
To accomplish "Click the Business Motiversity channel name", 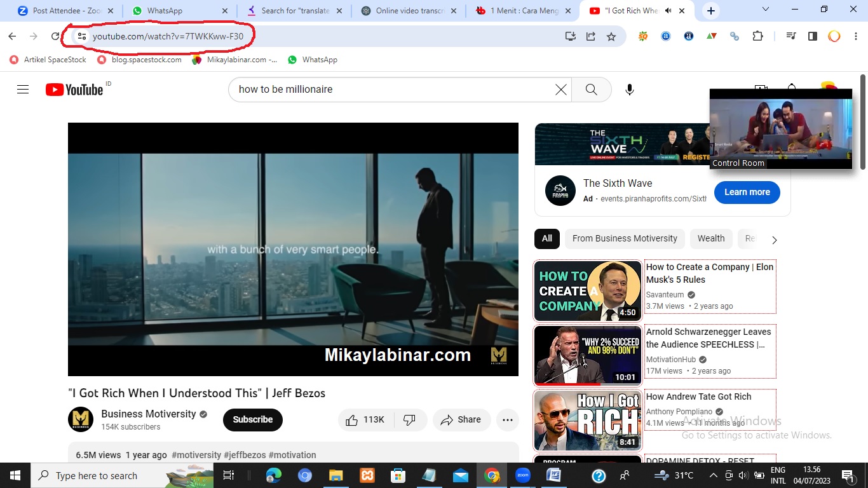I will click(x=149, y=414).
